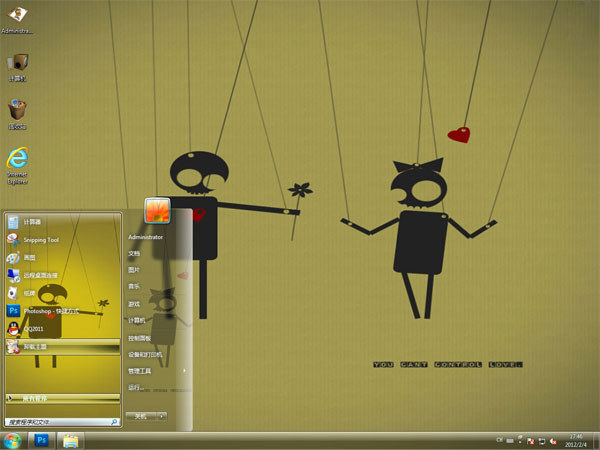Image resolution: width=600 pixels, height=450 pixels.
Task: Click the Shut down (关机) button
Action: point(141,416)
